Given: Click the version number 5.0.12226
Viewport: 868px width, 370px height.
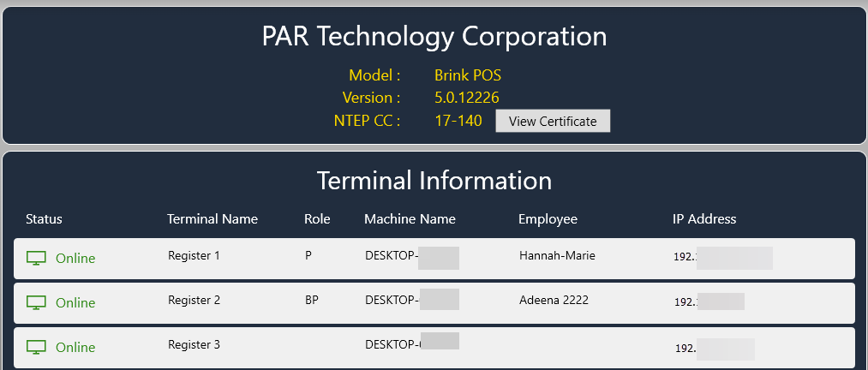Looking at the screenshot, I should tap(467, 98).
